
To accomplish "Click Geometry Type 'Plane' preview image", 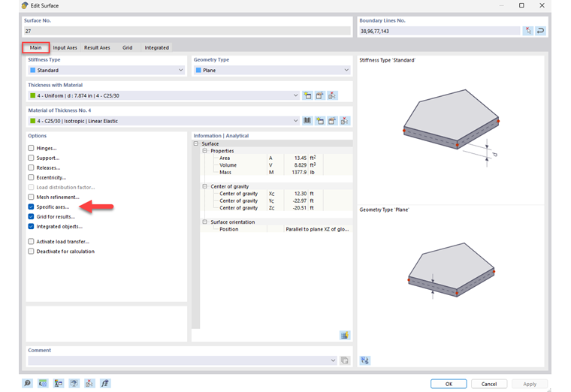I will click(x=451, y=270).
